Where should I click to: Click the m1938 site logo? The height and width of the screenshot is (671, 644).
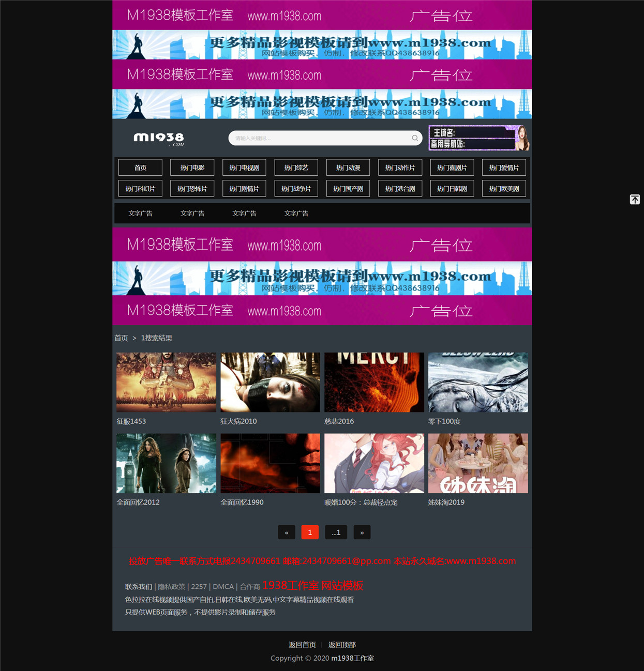pos(159,139)
